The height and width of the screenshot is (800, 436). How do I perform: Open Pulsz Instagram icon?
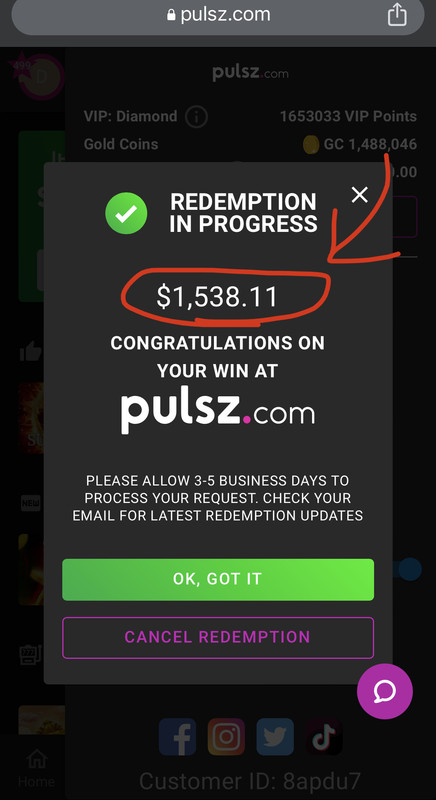(226, 737)
